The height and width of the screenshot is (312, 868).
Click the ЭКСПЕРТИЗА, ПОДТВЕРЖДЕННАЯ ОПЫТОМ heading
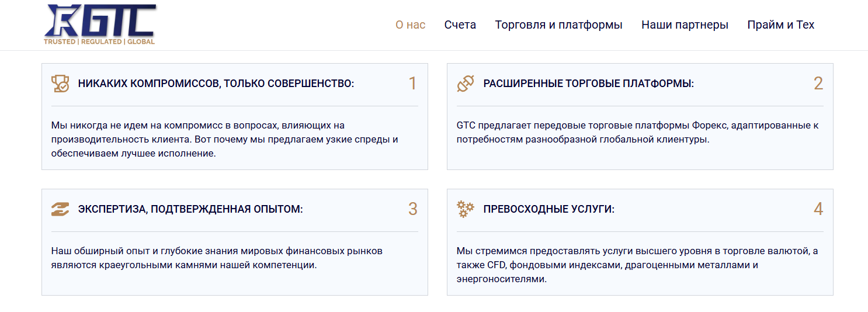tap(190, 209)
